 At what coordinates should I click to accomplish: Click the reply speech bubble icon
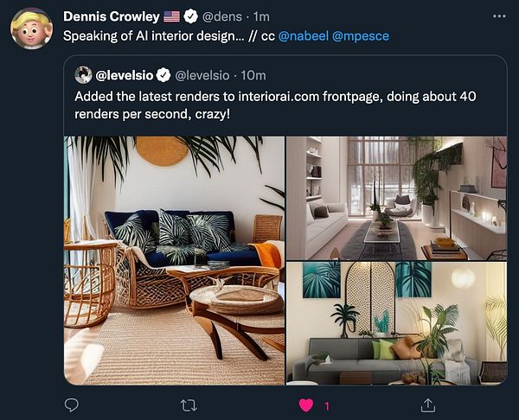tap(71, 405)
